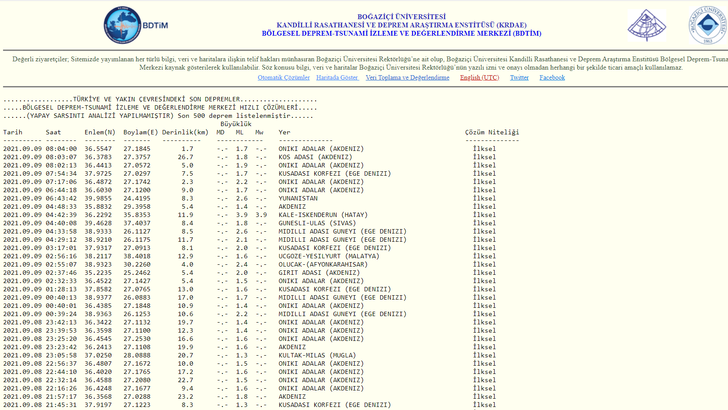
Task: Click the Derinlik(km) column header
Action: (185, 132)
